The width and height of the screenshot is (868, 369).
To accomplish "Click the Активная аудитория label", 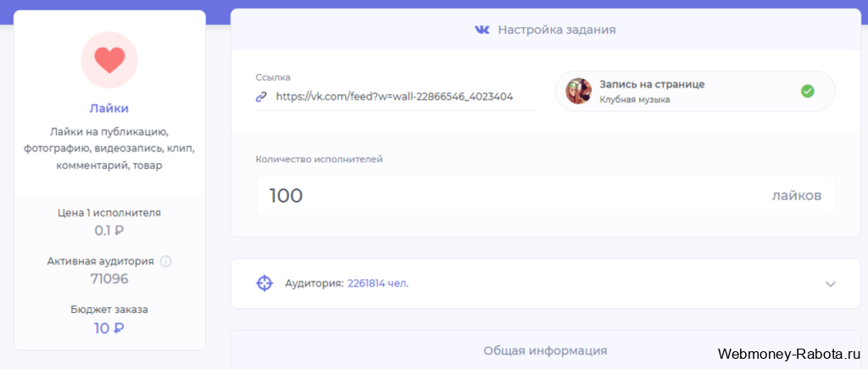I will coord(102,261).
